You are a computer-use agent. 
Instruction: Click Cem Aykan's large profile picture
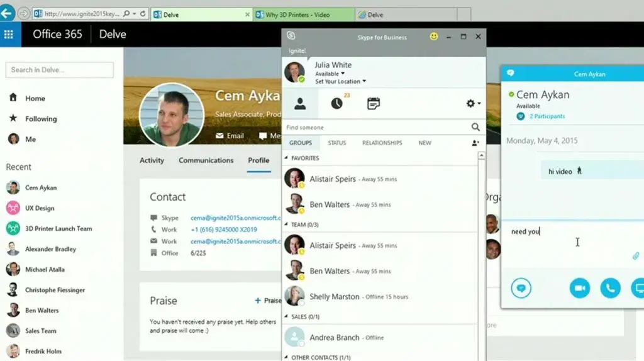pos(172,114)
